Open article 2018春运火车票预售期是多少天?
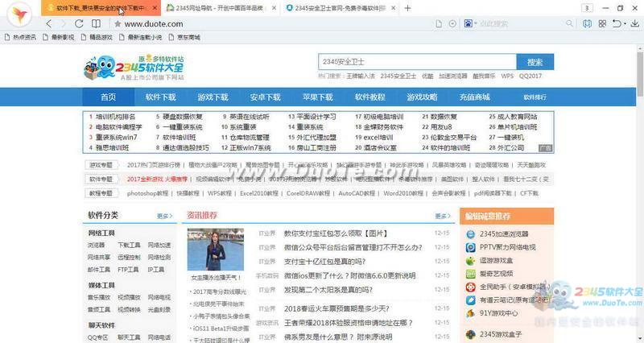This screenshot has width=644, height=343. pos(336,308)
